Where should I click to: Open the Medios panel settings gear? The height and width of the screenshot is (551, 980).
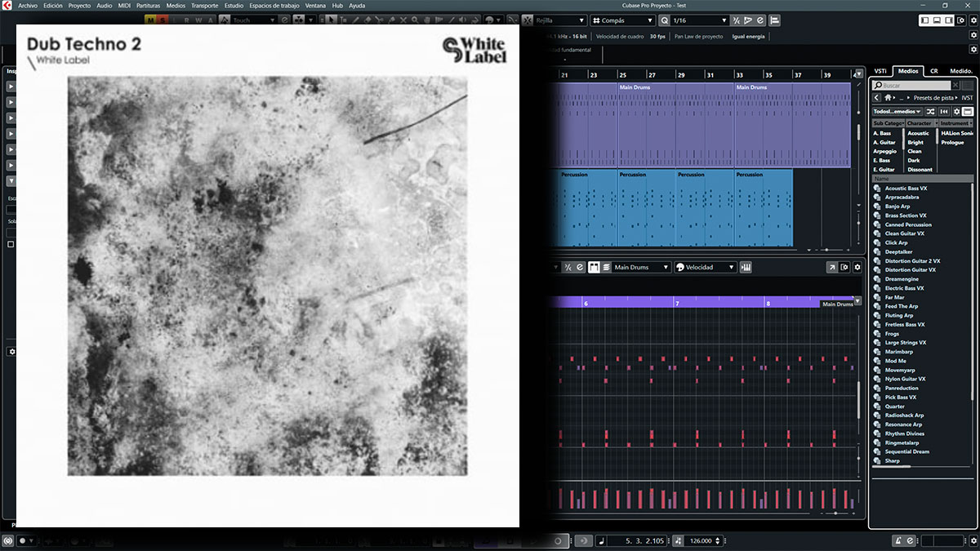coord(956,111)
